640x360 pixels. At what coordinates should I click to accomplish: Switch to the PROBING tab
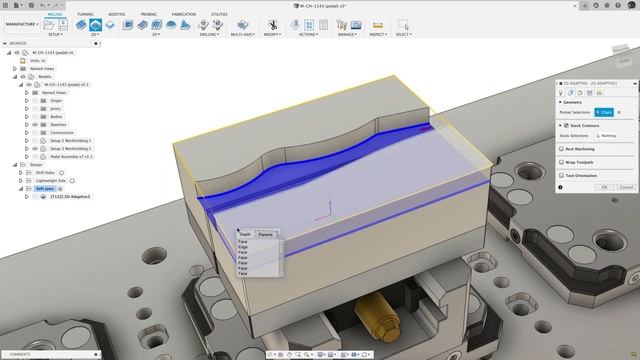(x=149, y=14)
